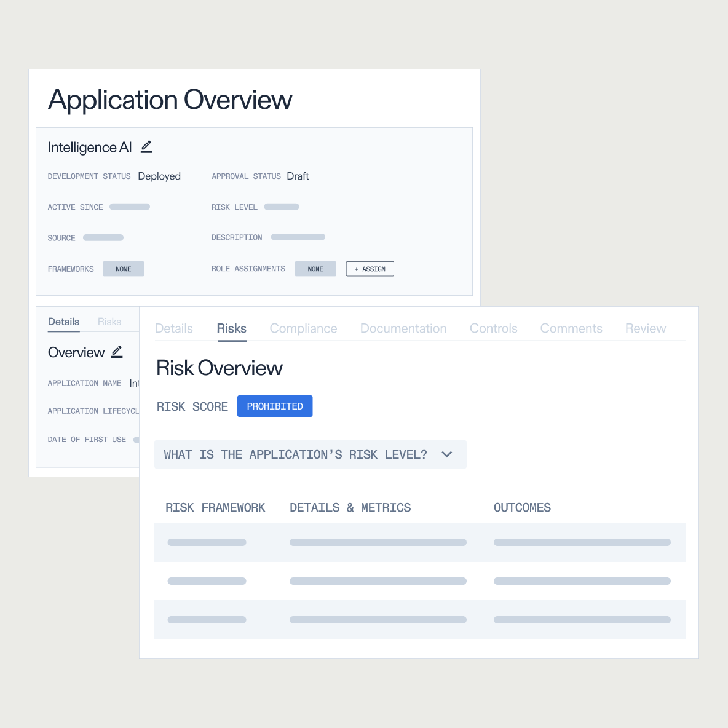Viewport: 728px width, 728px height.
Task: Click the Deployed development status text
Action: coord(159,176)
